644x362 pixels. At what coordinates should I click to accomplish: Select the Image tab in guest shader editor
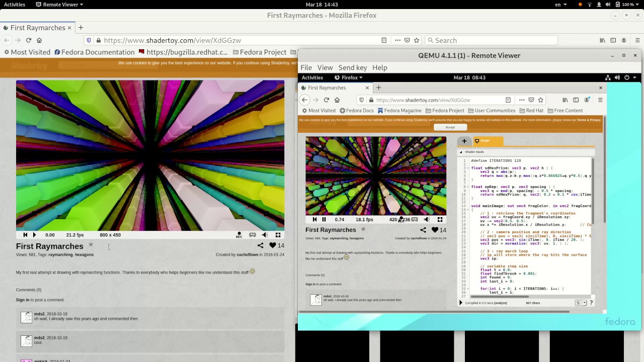click(x=488, y=141)
